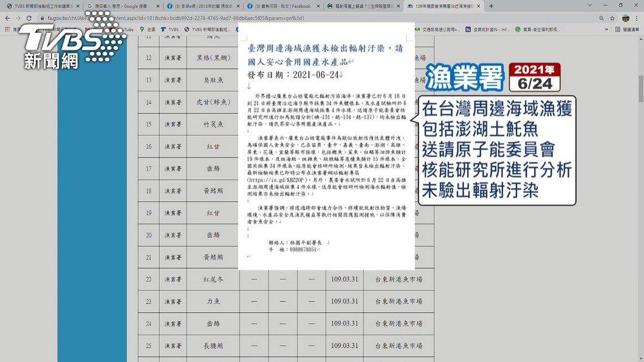The width and height of the screenshot is (644, 362).
Task: Close the TVBS 新聞部後製組工作申請單 tab
Action: click(77, 6)
